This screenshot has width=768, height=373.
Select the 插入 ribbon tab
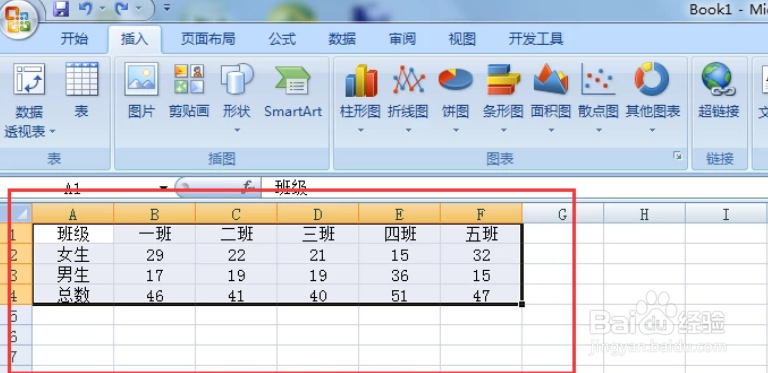click(135, 39)
